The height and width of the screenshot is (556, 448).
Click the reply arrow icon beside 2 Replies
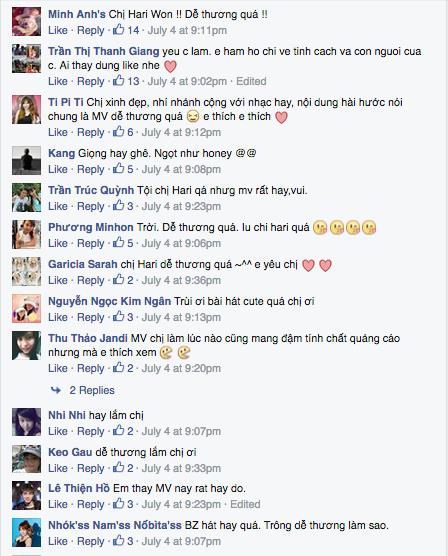[56, 390]
